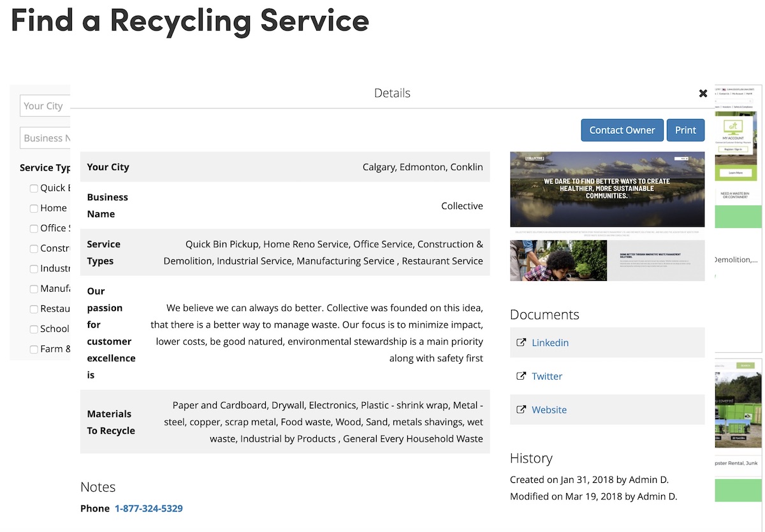Open the screenshot thumbnail showing a child gardening

pos(558,261)
